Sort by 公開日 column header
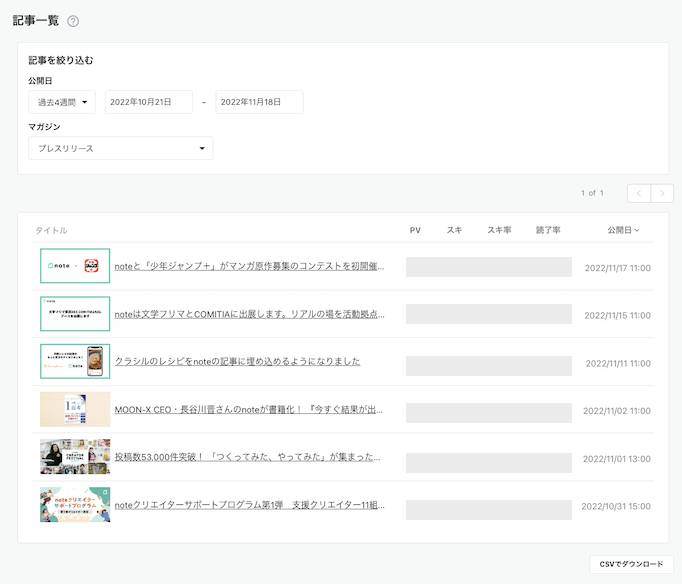The image size is (682, 584). coord(623,230)
